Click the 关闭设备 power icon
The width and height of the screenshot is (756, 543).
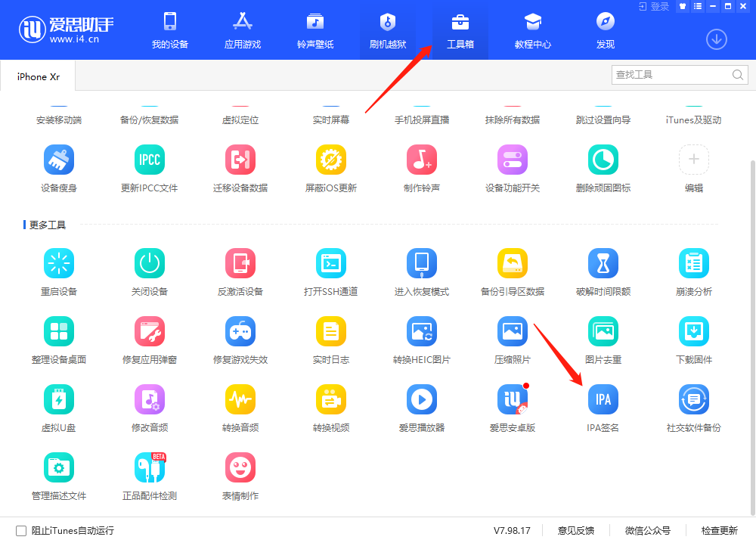coord(150,263)
